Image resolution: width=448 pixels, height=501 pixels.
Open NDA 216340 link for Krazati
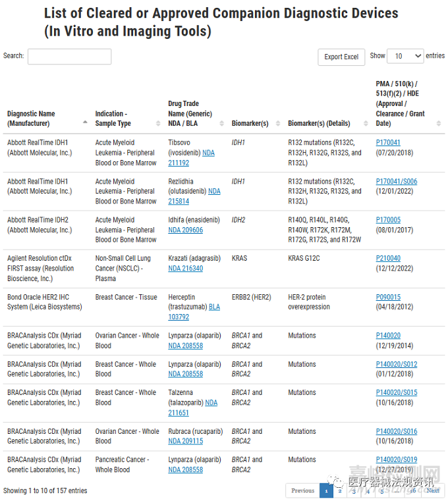pos(185,269)
